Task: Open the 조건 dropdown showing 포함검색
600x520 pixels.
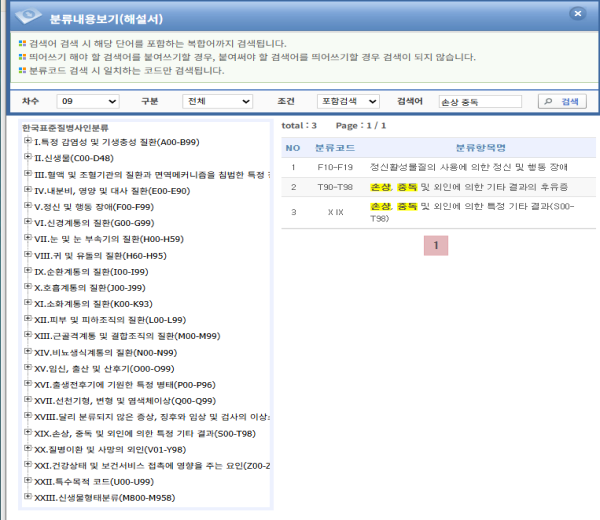Action: [348, 101]
